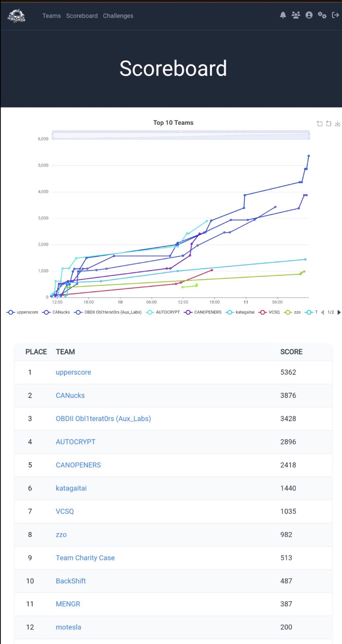Show the previous legend page arrow
342x644 pixels.
(322, 312)
